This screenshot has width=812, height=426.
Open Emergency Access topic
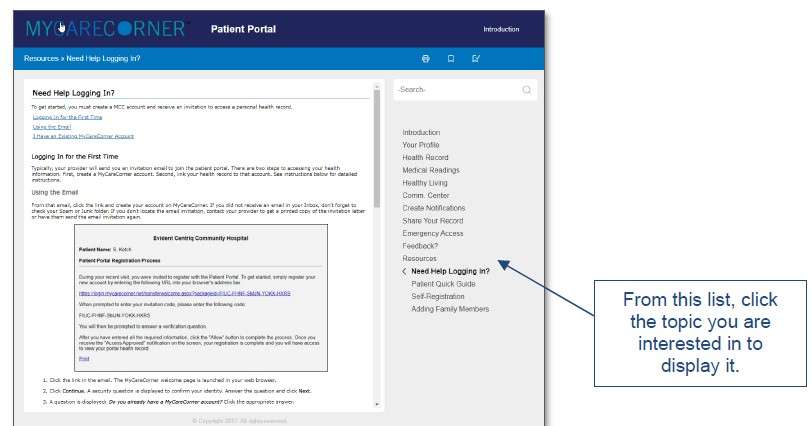pyautogui.click(x=432, y=233)
